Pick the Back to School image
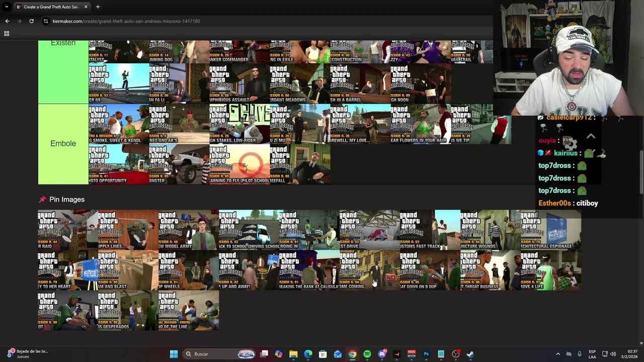This screenshot has width=644, height=362. (249, 230)
